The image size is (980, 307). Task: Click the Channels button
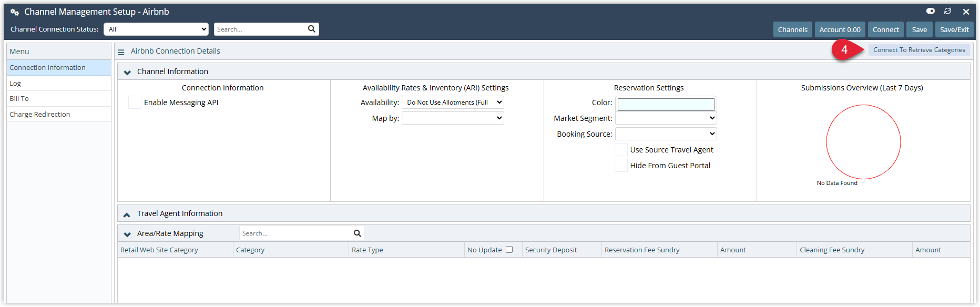pos(792,29)
